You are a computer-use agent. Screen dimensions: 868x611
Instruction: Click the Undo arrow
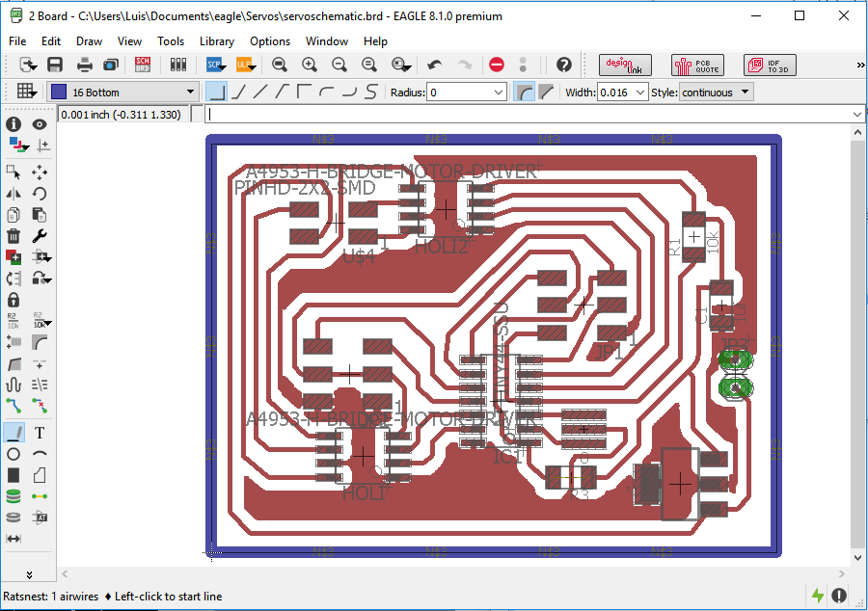coord(435,65)
